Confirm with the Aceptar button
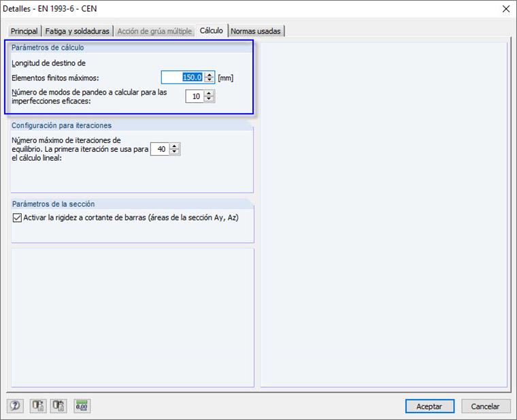 [x=430, y=406]
